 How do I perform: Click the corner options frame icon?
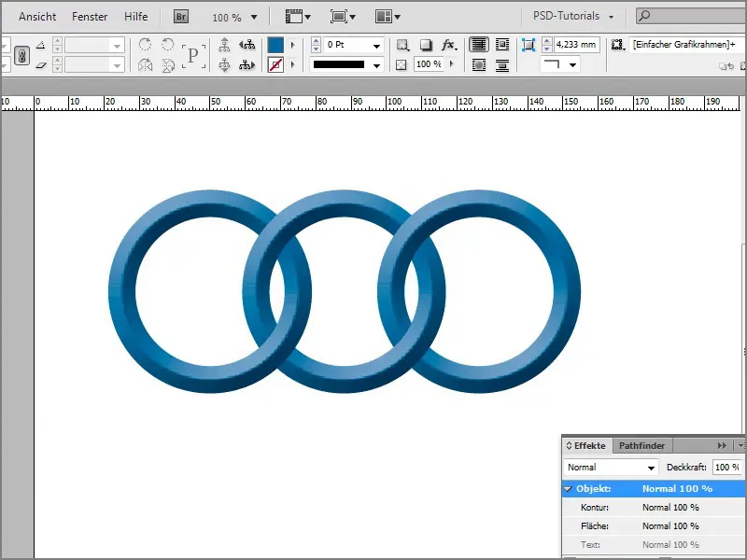[529, 45]
